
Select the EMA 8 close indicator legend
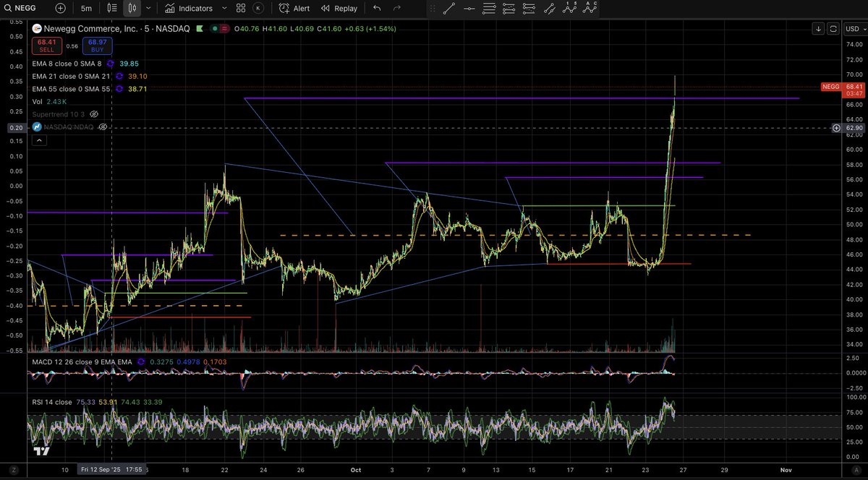[67, 63]
